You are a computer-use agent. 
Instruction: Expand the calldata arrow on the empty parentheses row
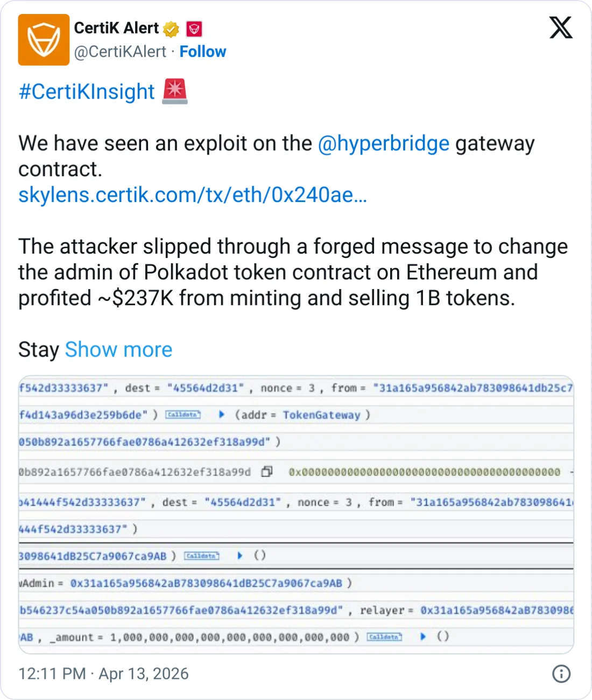coord(240,556)
